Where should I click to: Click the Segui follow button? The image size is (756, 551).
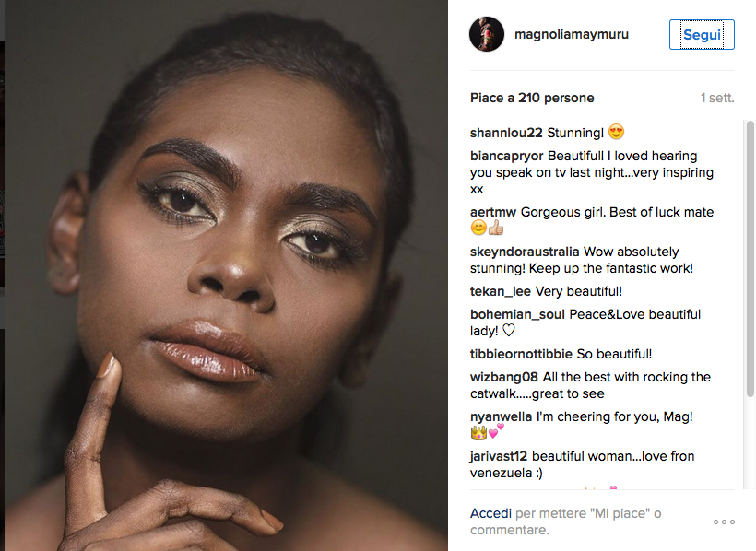click(x=702, y=35)
